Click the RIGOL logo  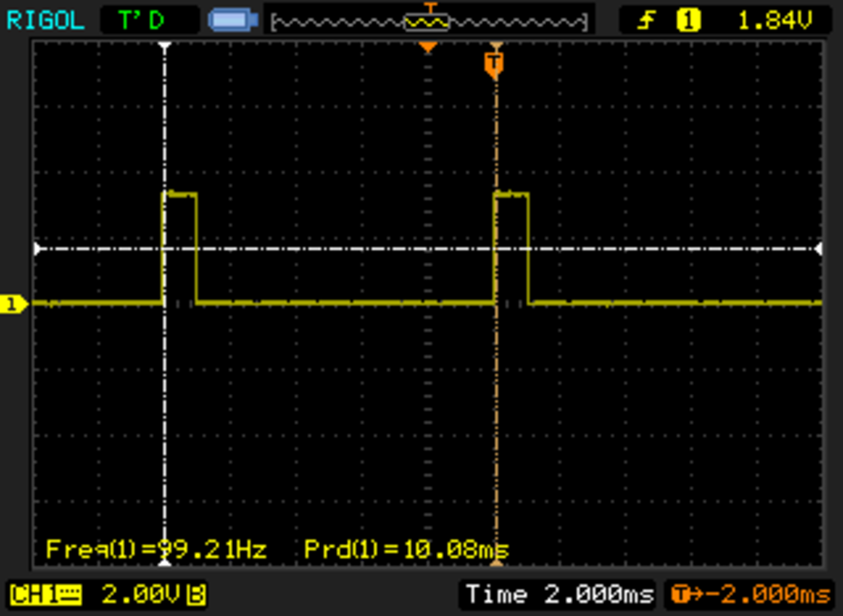pos(45,20)
